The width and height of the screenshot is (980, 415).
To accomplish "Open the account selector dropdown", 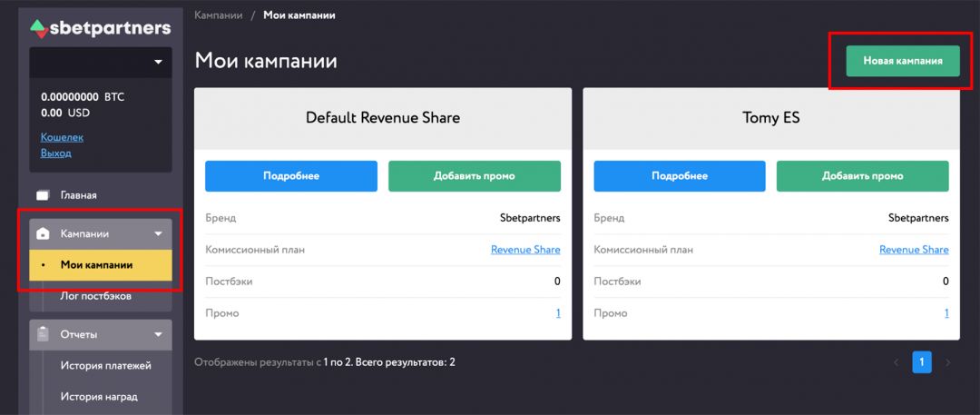I will (x=101, y=62).
